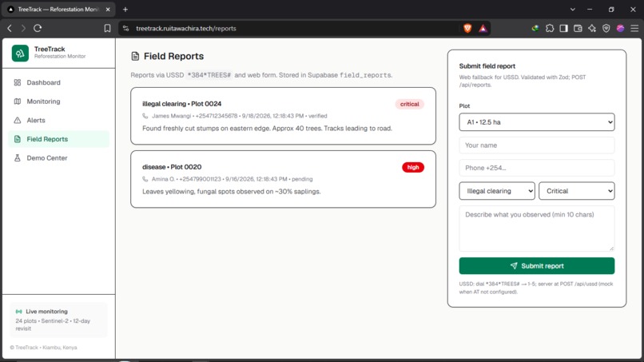Click the Field Reports document icon in sidebar
The width and height of the screenshot is (644, 362).
[18, 139]
